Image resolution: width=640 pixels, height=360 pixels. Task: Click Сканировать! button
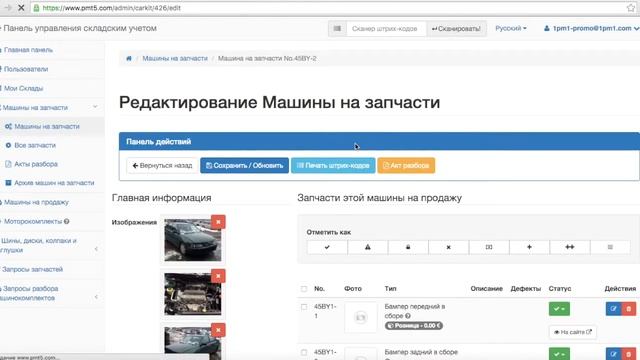[x=456, y=29]
